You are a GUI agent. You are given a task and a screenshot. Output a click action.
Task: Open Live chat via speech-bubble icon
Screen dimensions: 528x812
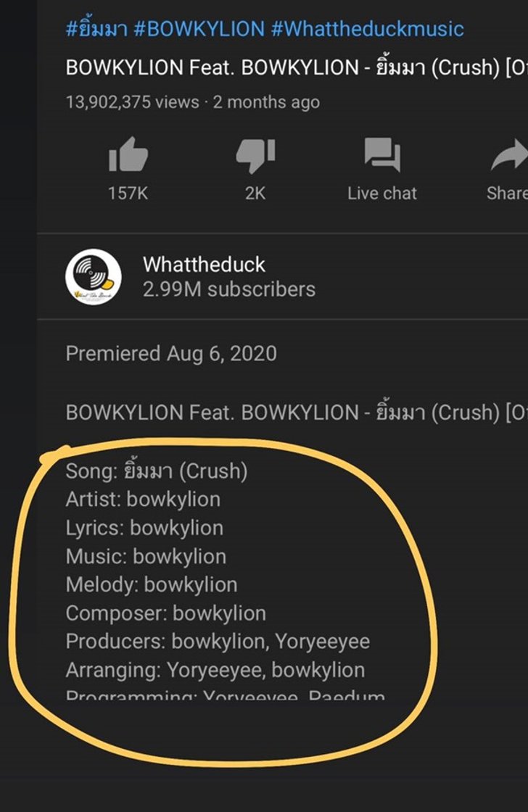pos(382,154)
